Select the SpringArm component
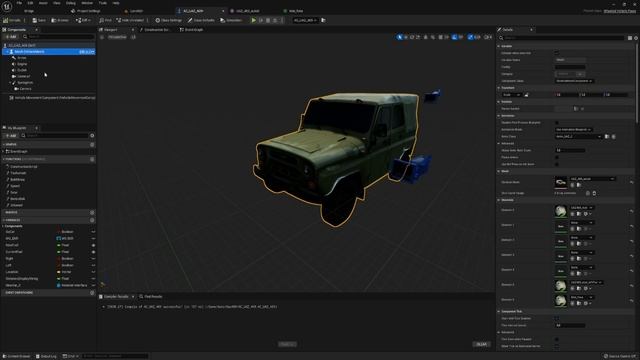Image resolution: width=640 pixels, height=360 pixels. click(x=25, y=82)
